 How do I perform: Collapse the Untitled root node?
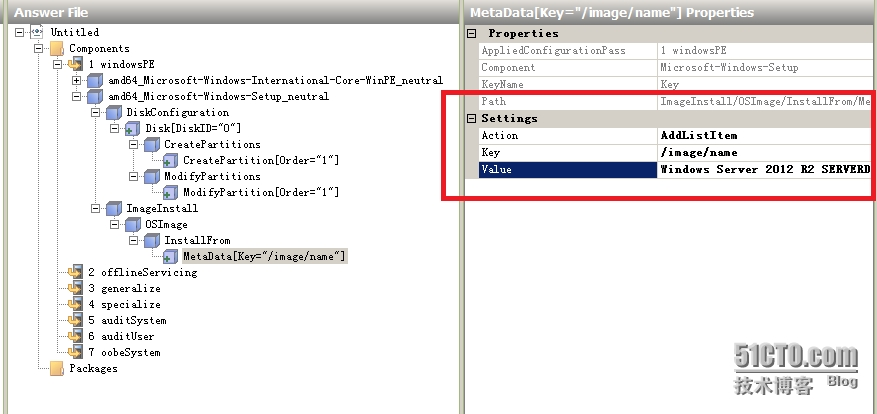pos(20,32)
